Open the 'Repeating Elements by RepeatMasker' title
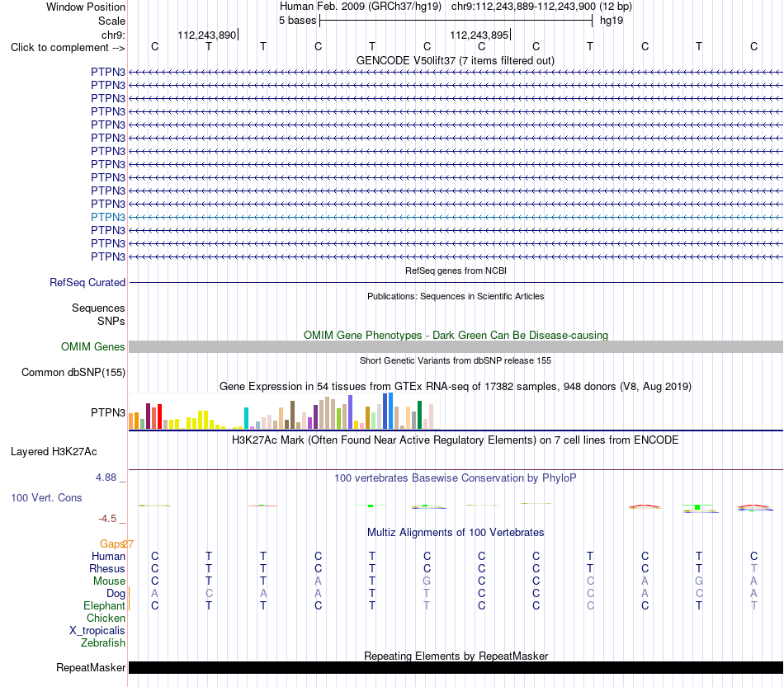This screenshot has width=784, height=687. point(456,656)
